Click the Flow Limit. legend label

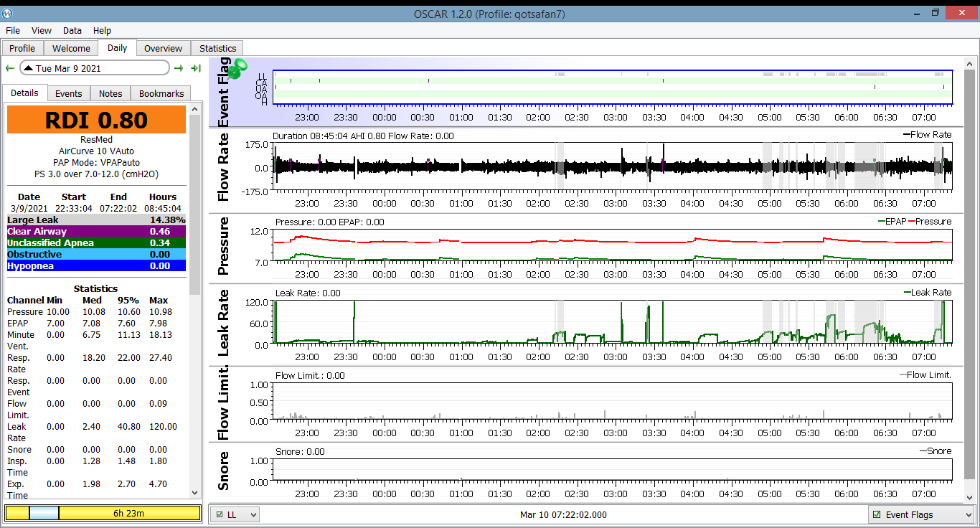[x=925, y=375]
